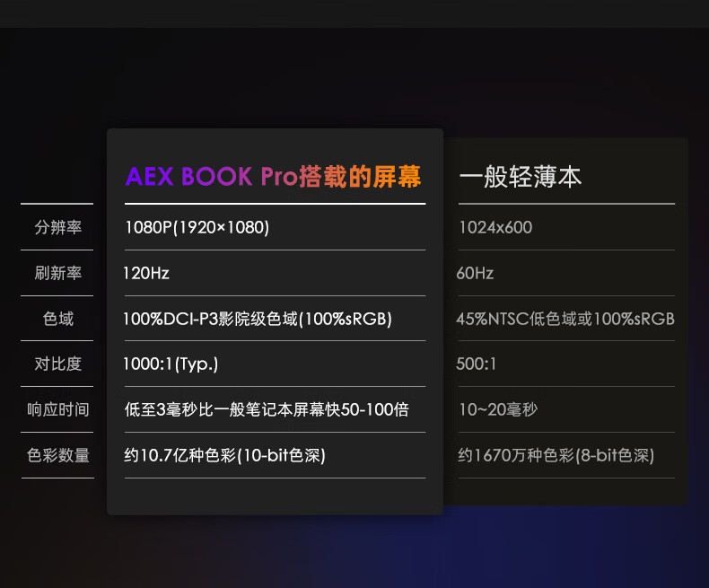Click the 约1670万种色彩(8-bit色深) text
The width and height of the screenshot is (709, 588).
pos(556,455)
